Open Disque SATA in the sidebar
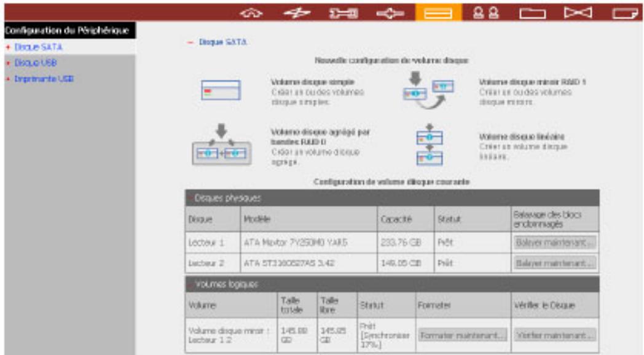The image size is (644, 355). pos(39,47)
